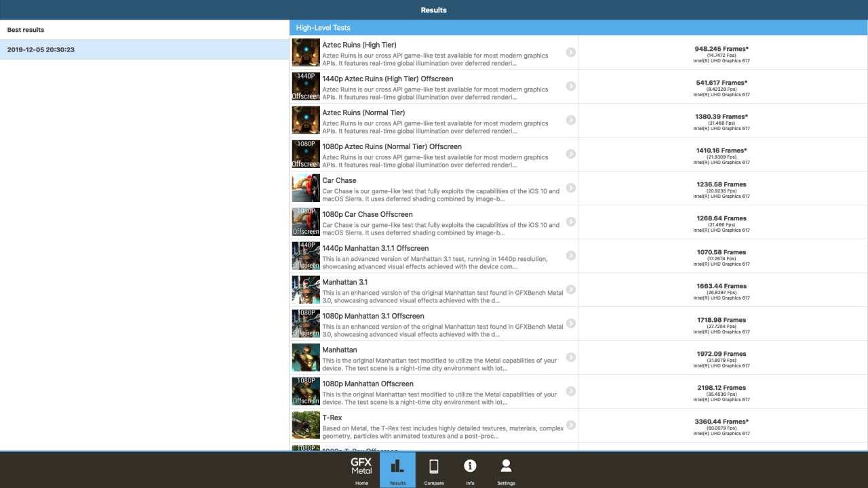Viewport: 868px width, 488px height.
Task: Expand details arrow for Car Chase
Action: point(571,188)
